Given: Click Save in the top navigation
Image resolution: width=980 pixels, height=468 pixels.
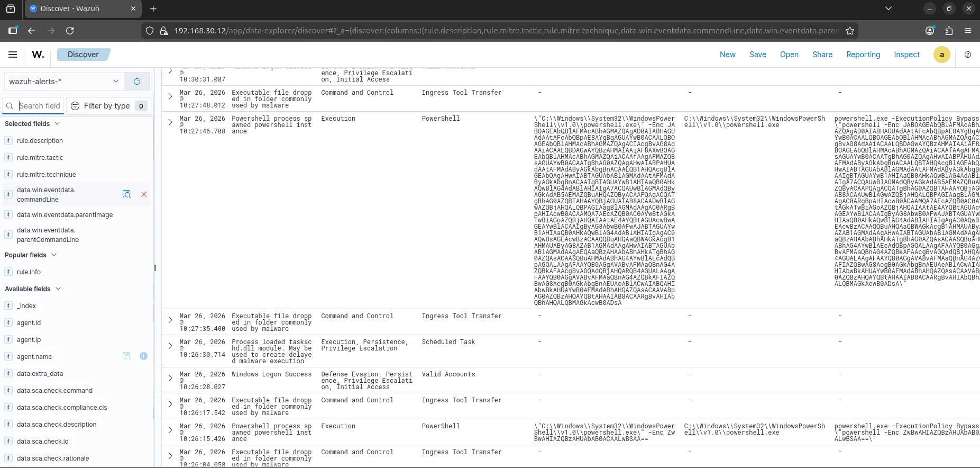Looking at the screenshot, I should [x=757, y=55].
